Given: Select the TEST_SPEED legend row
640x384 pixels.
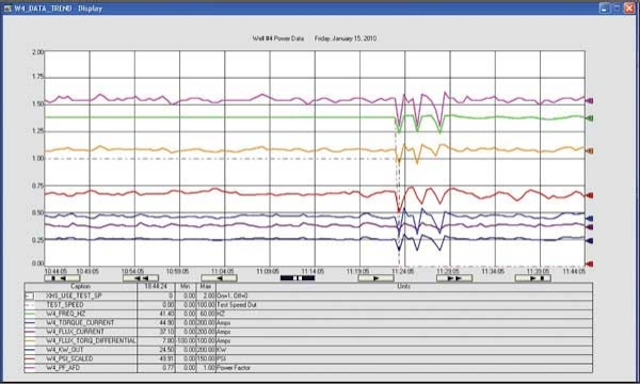Looking at the screenshot, I should 308,305.
